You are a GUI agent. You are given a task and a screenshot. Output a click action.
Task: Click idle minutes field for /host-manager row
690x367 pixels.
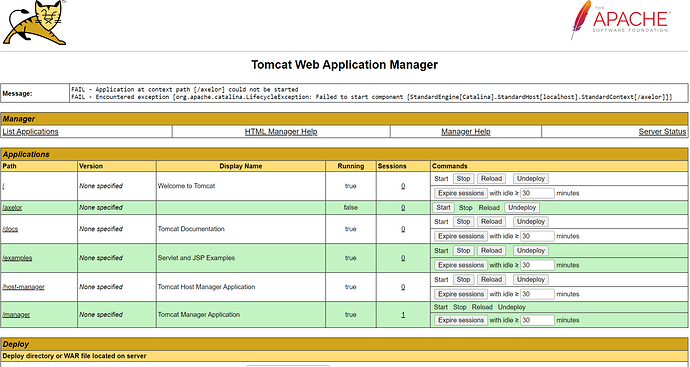pos(537,294)
